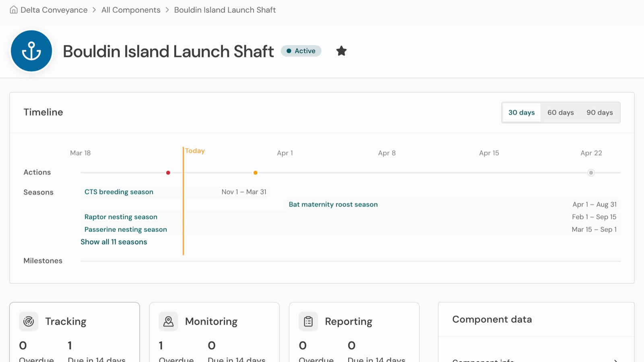Click the orange upcoming action marker
This screenshot has height=362, width=644.
click(256, 173)
